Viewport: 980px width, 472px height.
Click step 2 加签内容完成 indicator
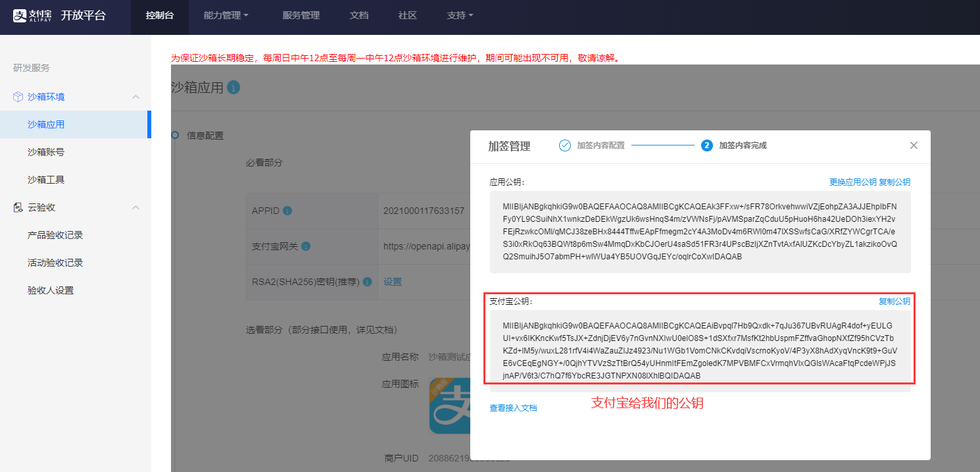(707, 145)
